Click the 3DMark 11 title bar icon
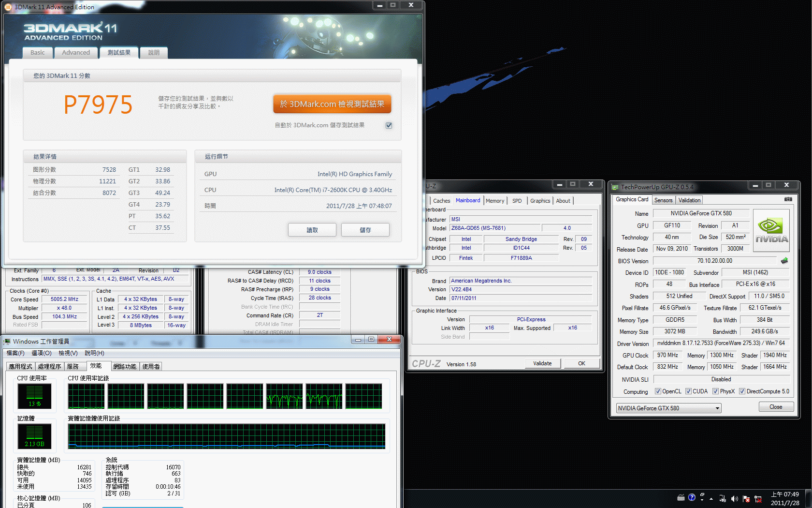 pyautogui.click(x=8, y=7)
